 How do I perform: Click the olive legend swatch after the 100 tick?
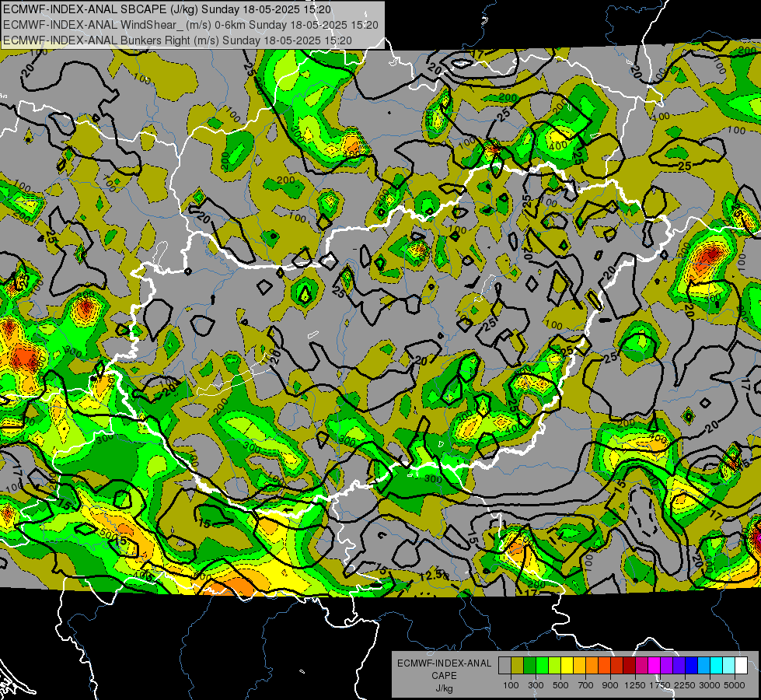pyautogui.click(x=518, y=666)
